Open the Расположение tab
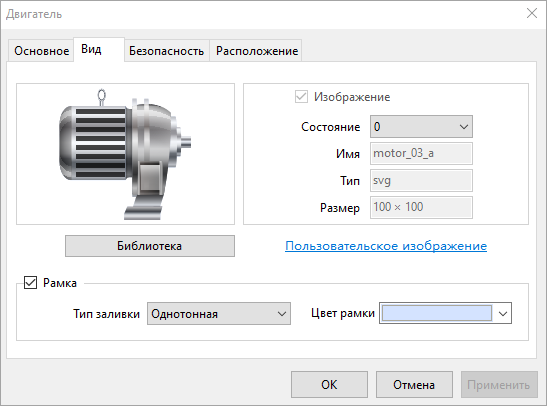Screen dimensions: 547x406 tap(257, 51)
